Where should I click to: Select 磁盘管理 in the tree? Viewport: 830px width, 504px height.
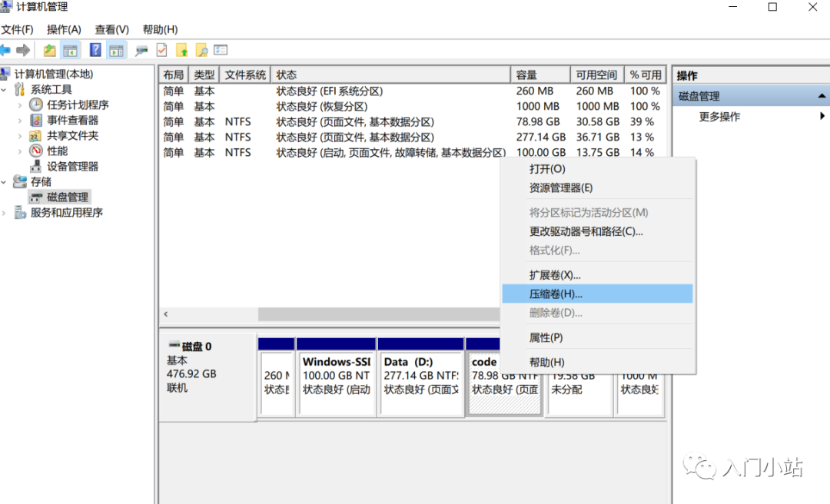(67, 197)
